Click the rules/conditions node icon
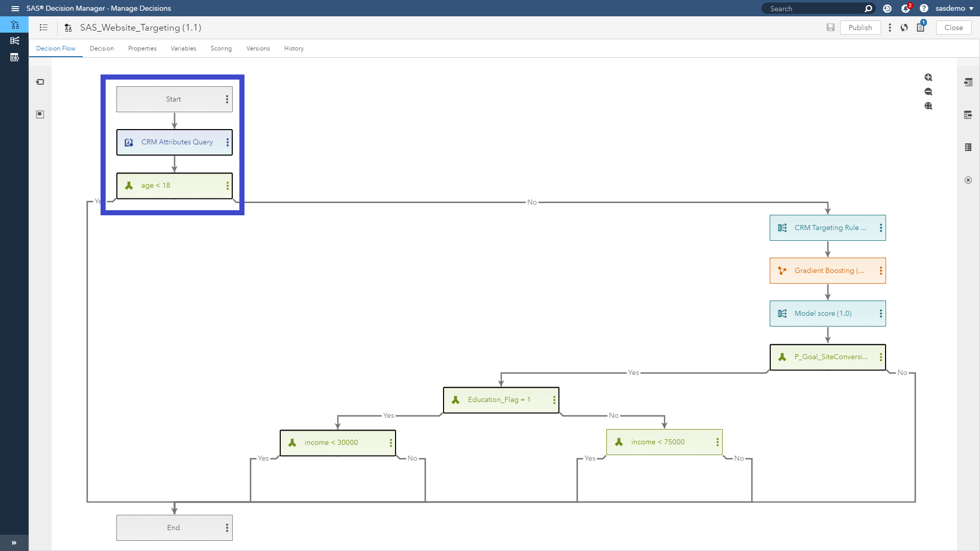The height and width of the screenshot is (551, 980). point(129,185)
